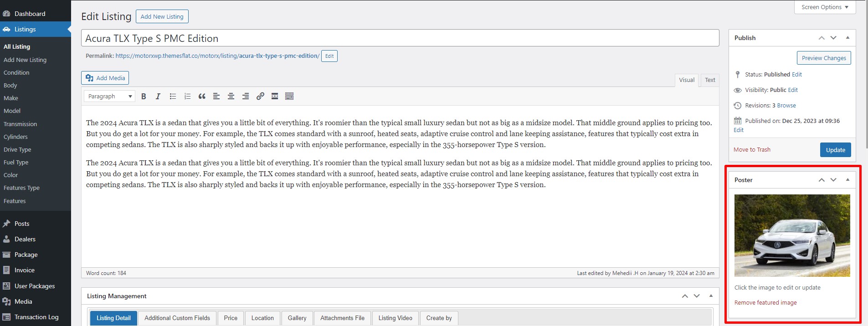Open the Transmission submenu item
Viewport: 868px width, 326px height.
(20, 124)
